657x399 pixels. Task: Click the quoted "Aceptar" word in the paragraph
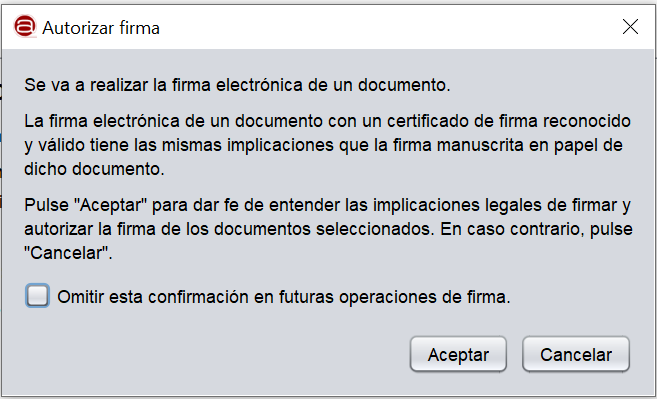[x=110, y=205]
